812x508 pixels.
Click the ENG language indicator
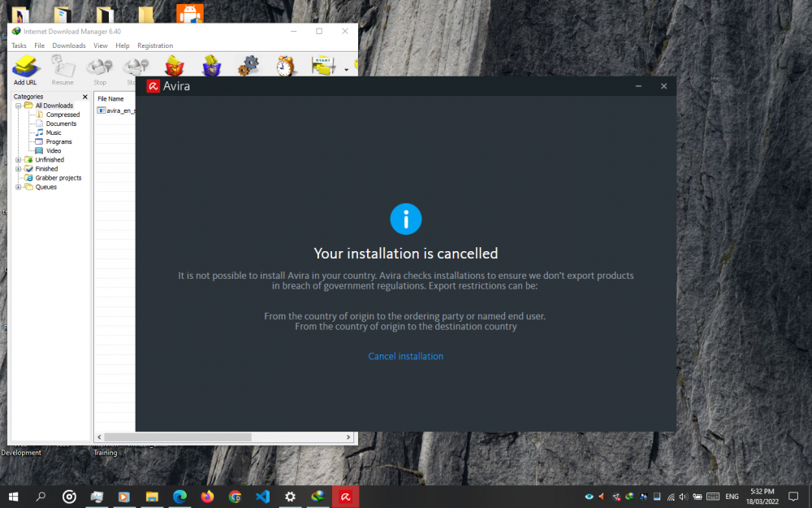coord(732,497)
